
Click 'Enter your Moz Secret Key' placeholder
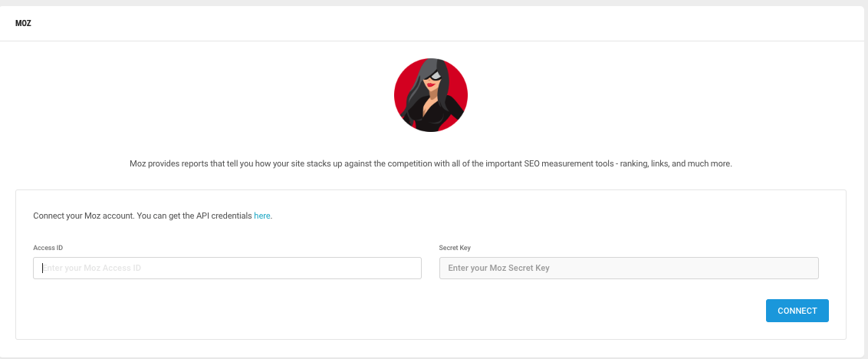point(498,268)
